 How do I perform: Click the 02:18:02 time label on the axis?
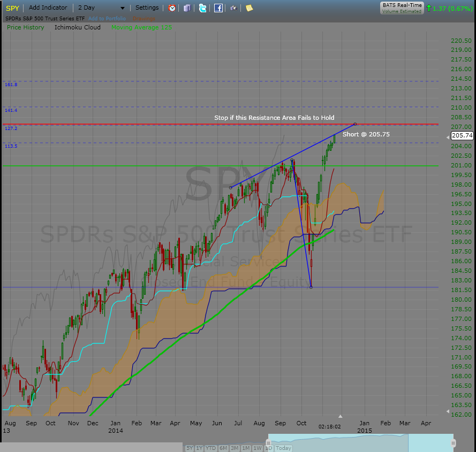[x=330, y=427]
